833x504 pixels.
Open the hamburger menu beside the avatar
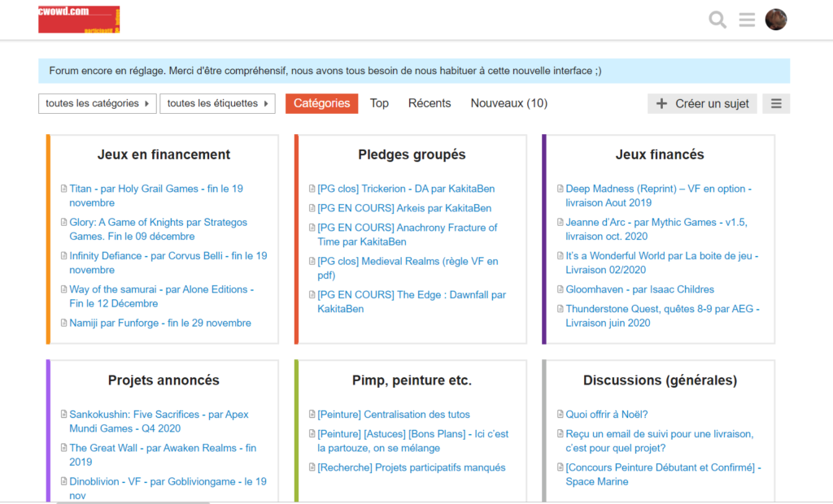coord(747,20)
